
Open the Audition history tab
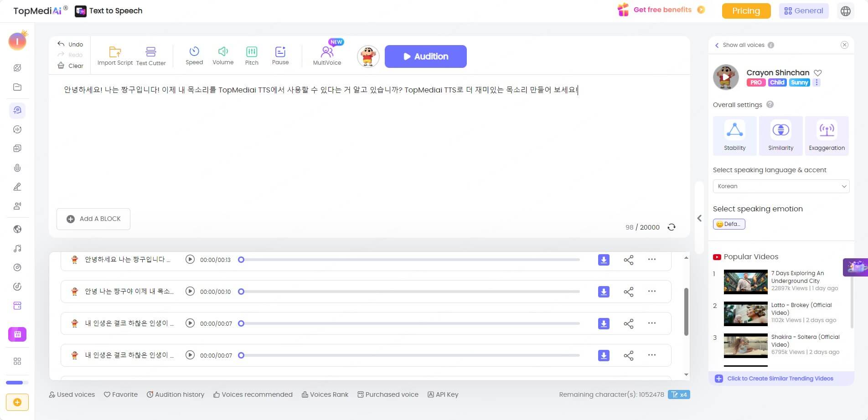coord(176,394)
